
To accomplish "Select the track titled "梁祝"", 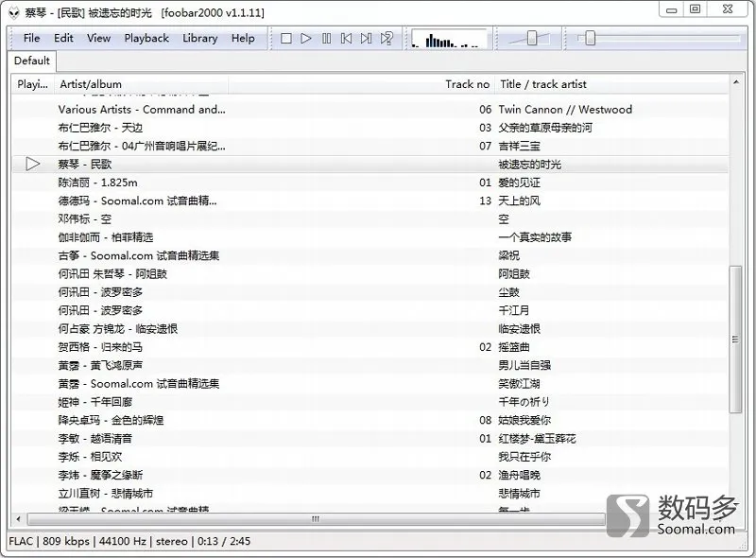I will 370,256.
